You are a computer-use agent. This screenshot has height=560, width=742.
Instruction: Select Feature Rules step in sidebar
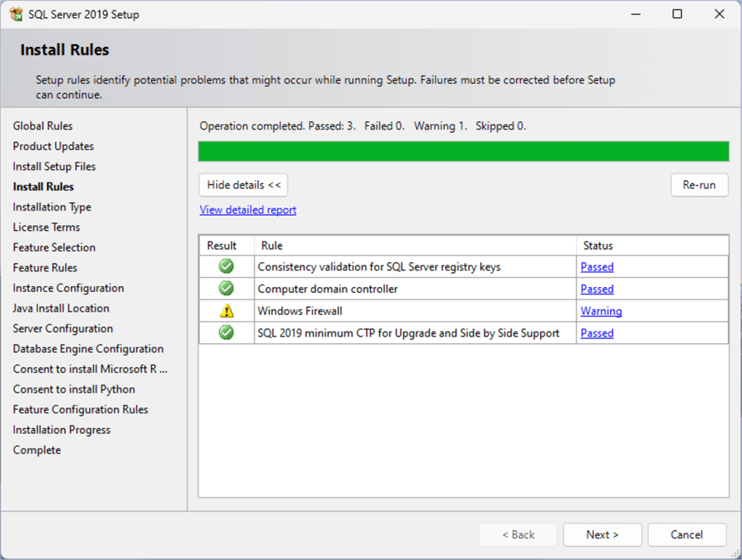(x=45, y=268)
